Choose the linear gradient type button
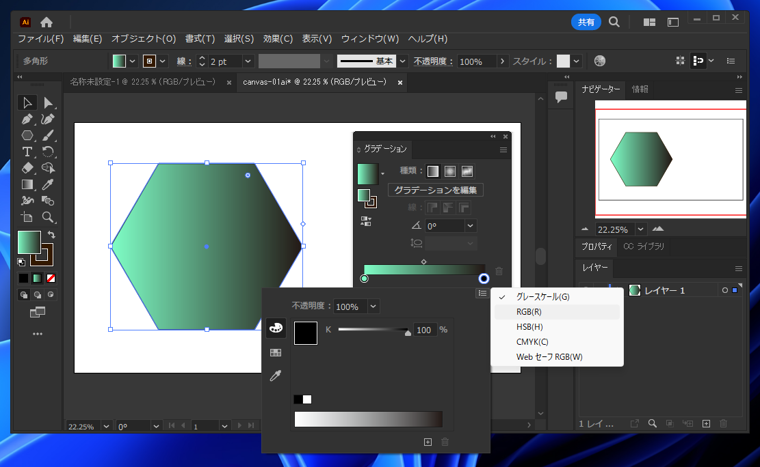This screenshot has height=467, width=760. click(x=433, y=171)
